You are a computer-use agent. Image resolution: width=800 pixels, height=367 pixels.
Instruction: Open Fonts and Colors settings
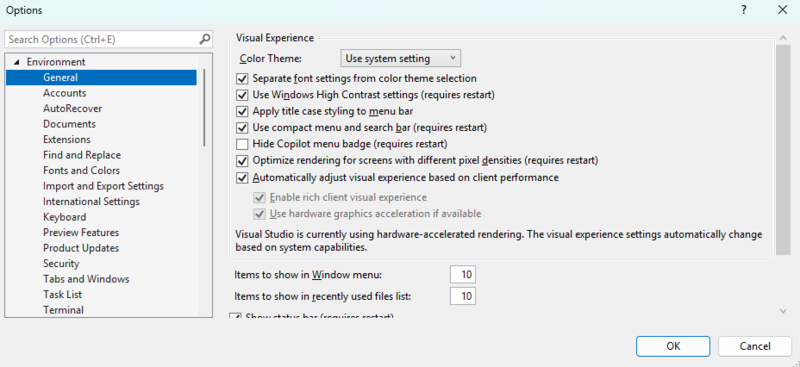click(82, 170)
